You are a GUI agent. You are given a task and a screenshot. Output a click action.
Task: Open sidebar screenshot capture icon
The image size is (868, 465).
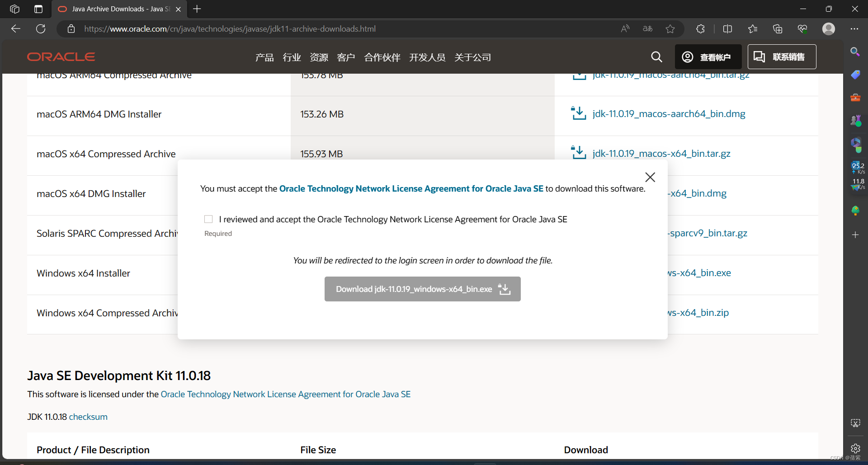[855, 423]
